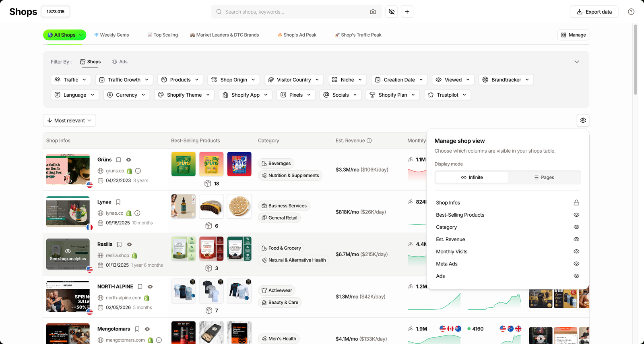Click the info icon next to Est. Revenue
The width and height of the screenshot is (644, 344).
click(x=369, y=141)
